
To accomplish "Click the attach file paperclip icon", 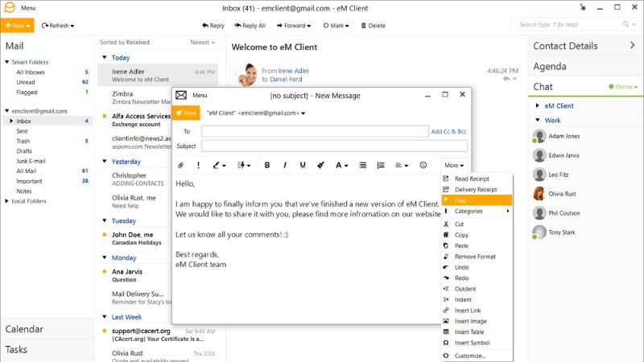I will (180, 165).
